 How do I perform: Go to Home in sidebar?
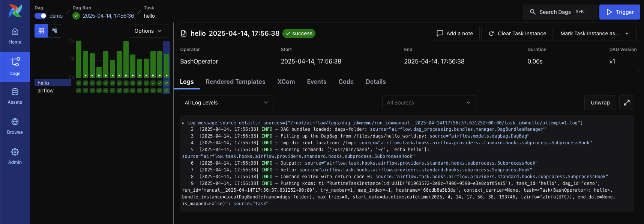[x=15, y=36]
